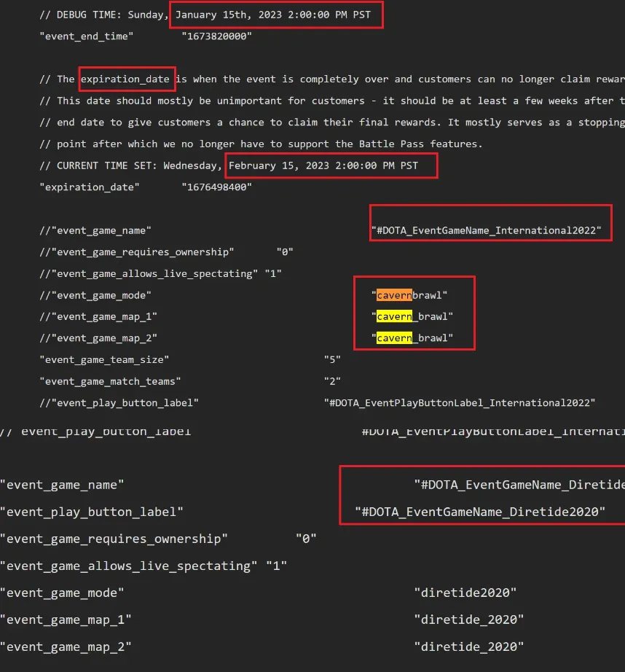Click the uncommented "event_game_map_2" key

tap(66, 646)
